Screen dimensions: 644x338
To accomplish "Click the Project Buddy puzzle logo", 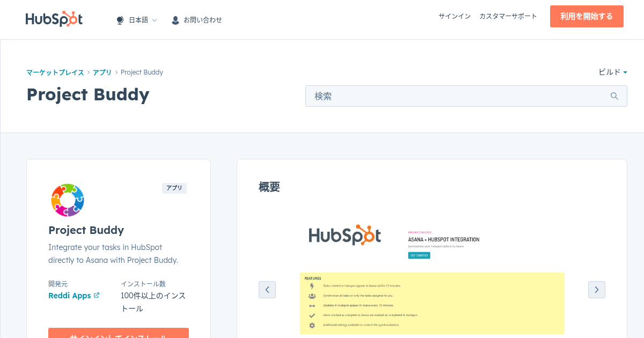I will click(68, 200).
